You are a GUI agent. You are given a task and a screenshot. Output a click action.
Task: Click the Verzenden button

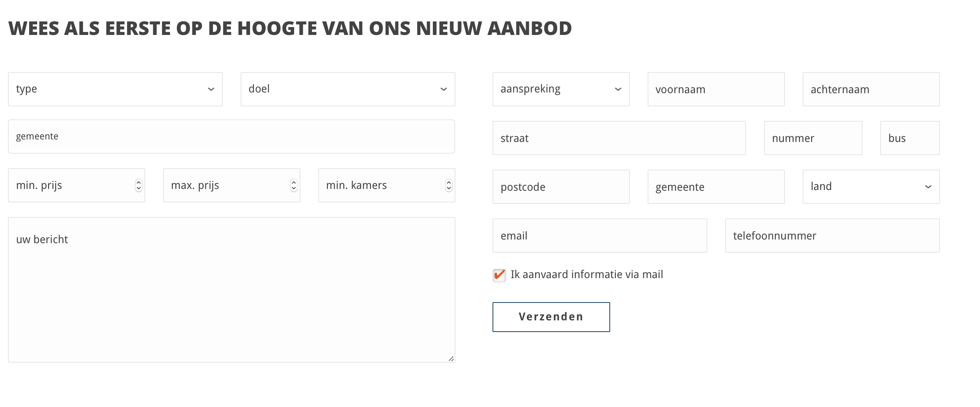pos(551,317)
